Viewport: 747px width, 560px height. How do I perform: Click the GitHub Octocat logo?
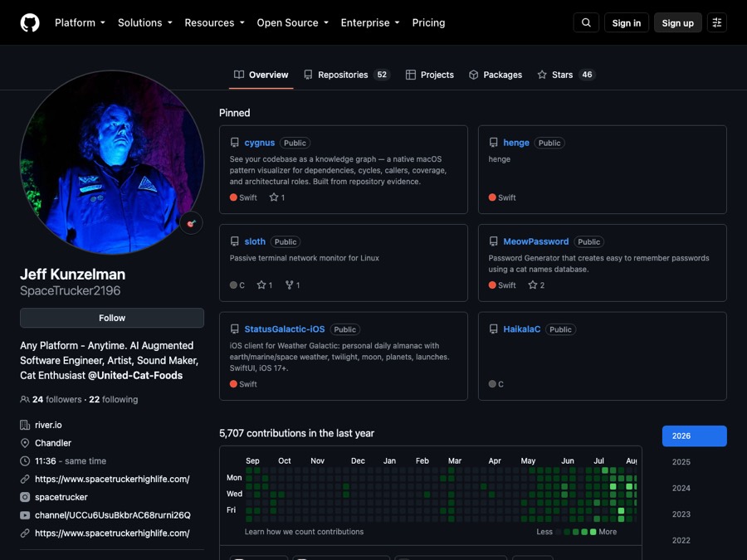pos(30,22)
